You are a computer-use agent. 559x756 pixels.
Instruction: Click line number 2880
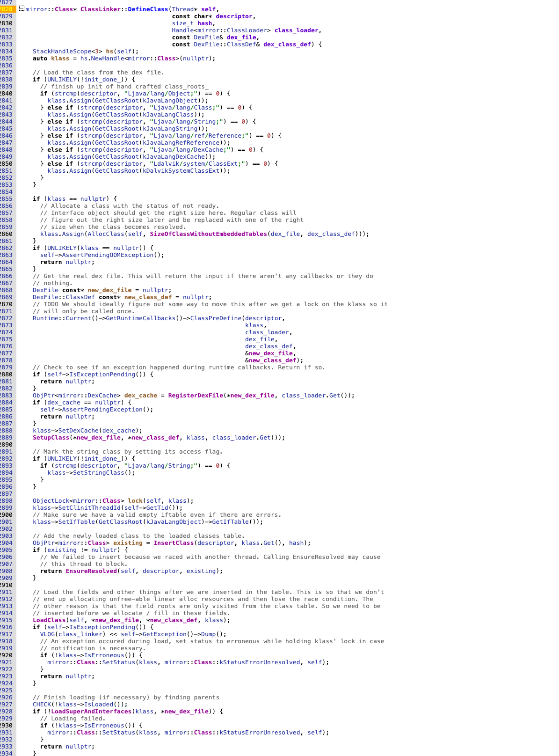tap(6, 374)
